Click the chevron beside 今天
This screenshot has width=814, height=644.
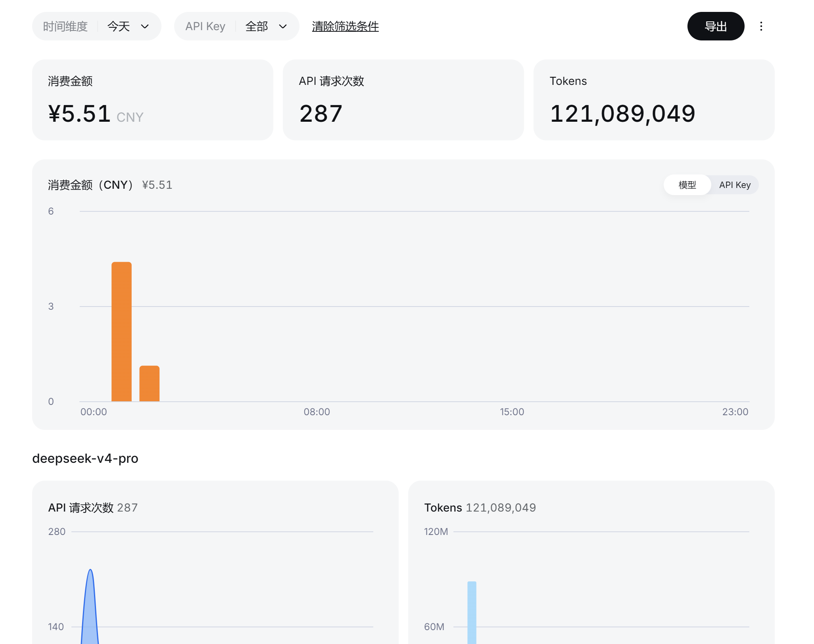[x=145, y=27]
